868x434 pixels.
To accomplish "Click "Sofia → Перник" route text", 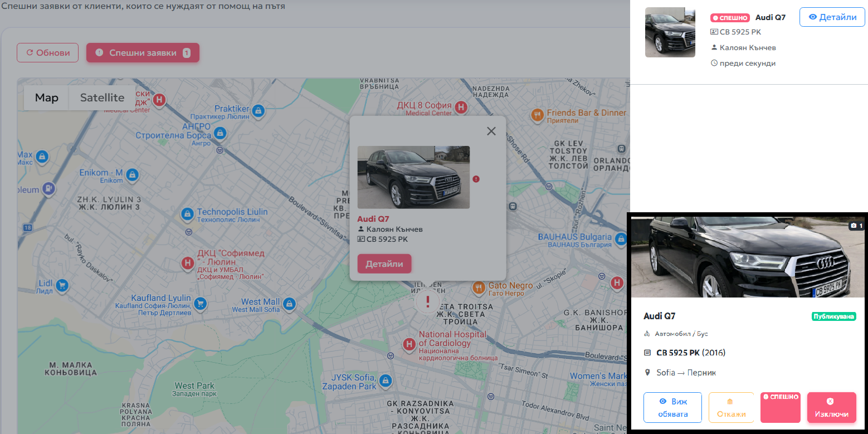I will tap(686, 373).
